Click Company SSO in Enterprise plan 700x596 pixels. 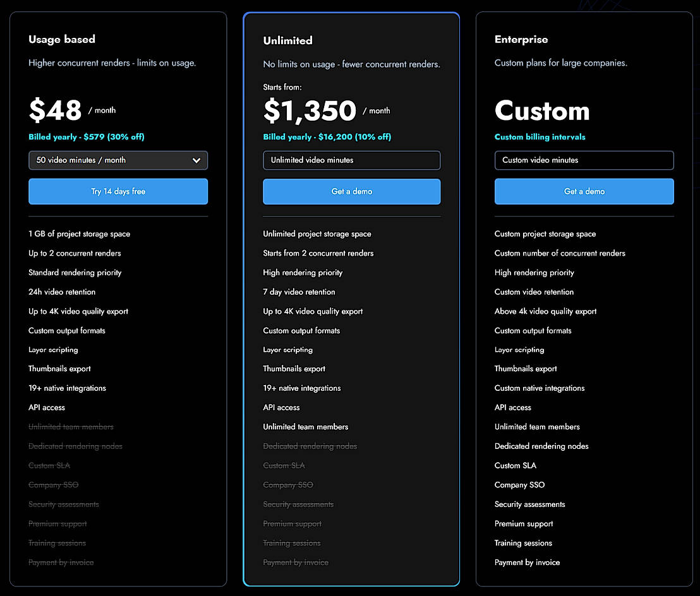[x=519, y=485]
